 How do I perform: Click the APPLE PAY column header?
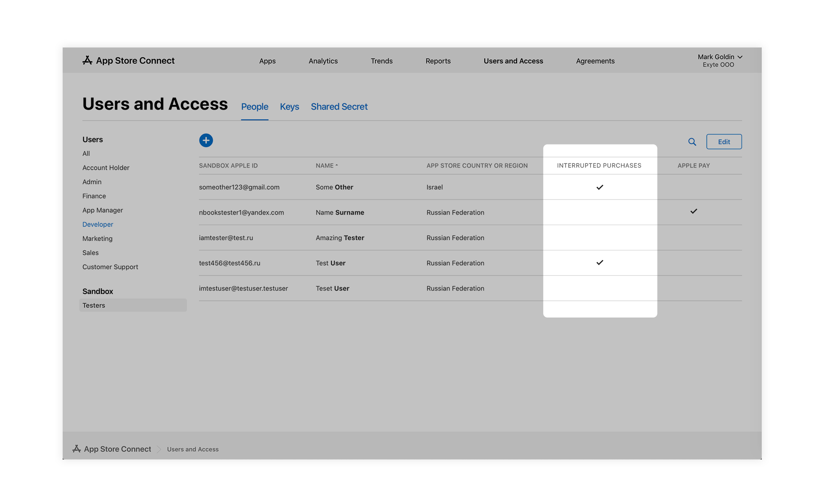(x=694, y=165)
